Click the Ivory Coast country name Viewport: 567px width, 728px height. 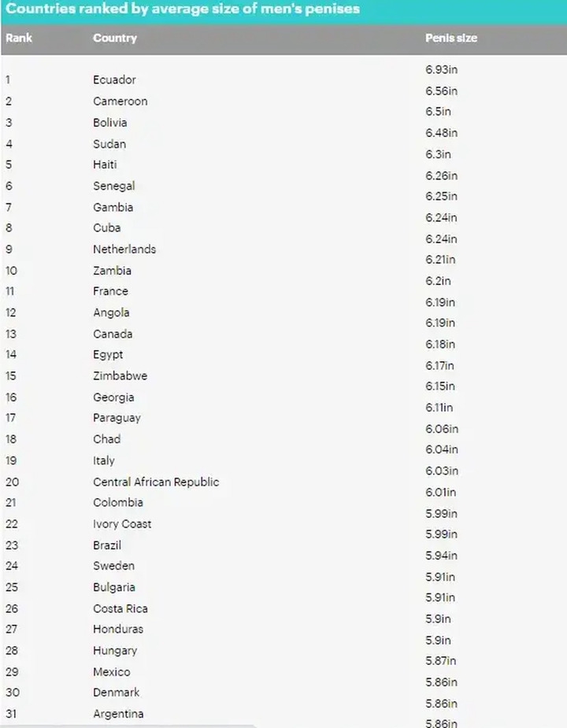122,523
